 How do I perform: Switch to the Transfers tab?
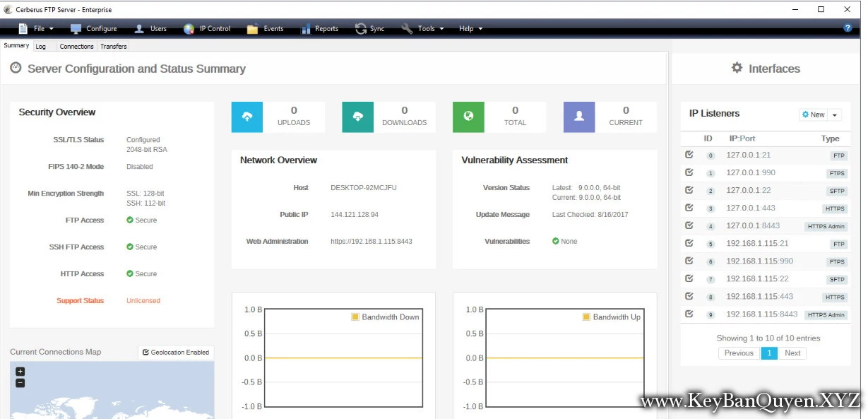click(x=114, y=46)
